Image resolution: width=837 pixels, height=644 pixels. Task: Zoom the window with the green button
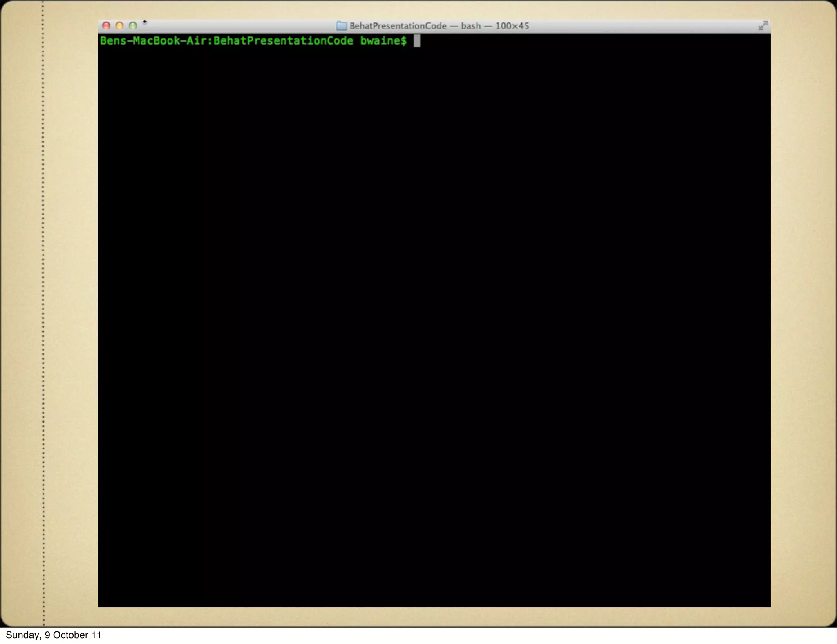133,26
